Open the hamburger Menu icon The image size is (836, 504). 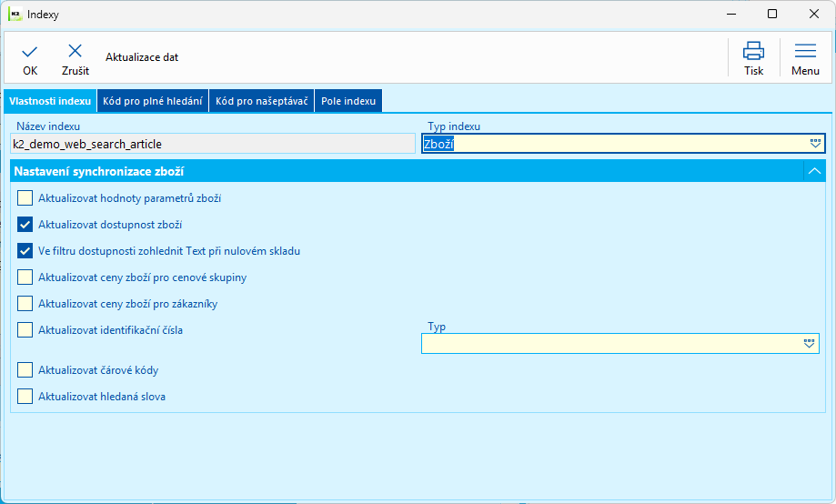(x=805, y=51)
